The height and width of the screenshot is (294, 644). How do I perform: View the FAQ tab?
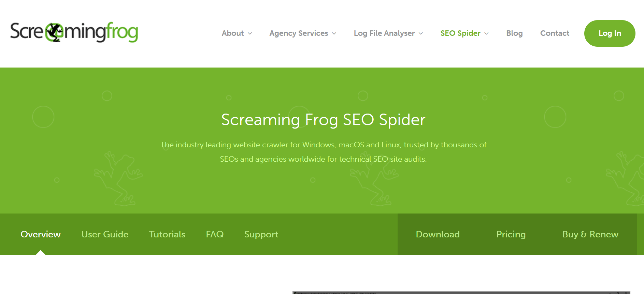pos(215,234)
